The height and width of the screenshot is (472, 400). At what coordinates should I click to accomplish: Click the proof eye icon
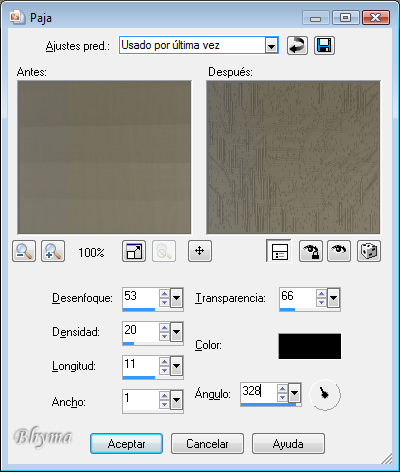[339, 251]
